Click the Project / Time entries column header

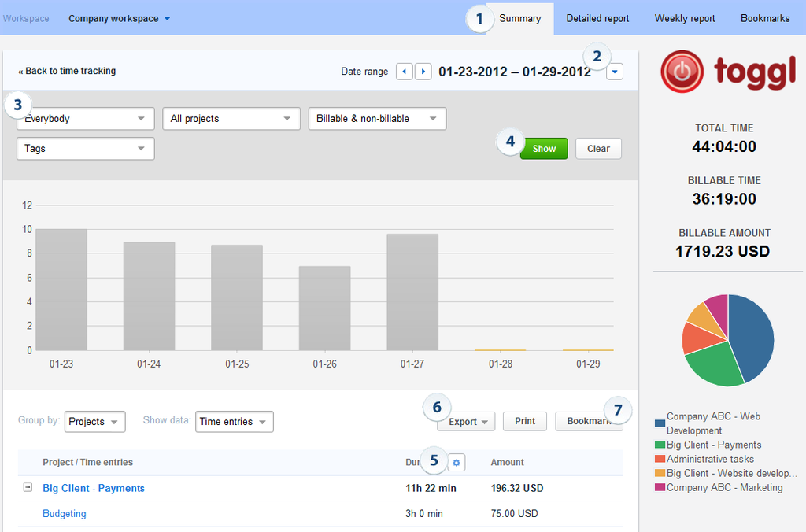tap(88, 462)
